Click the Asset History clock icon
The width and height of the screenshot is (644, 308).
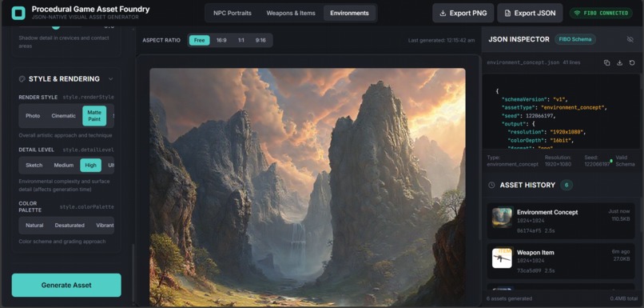[491, 185]
